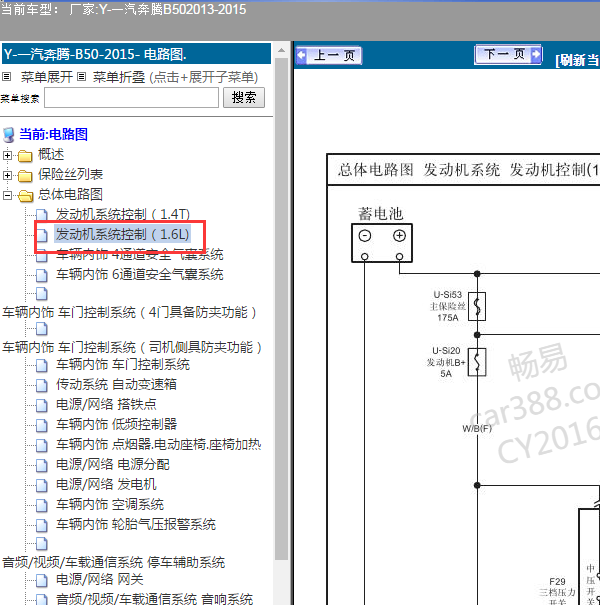The height and width of the screenshot is (605, 600).
Task: Open 音频/视频/车载通信系统 音响系统 entry
Action: [x=154, y=599]
